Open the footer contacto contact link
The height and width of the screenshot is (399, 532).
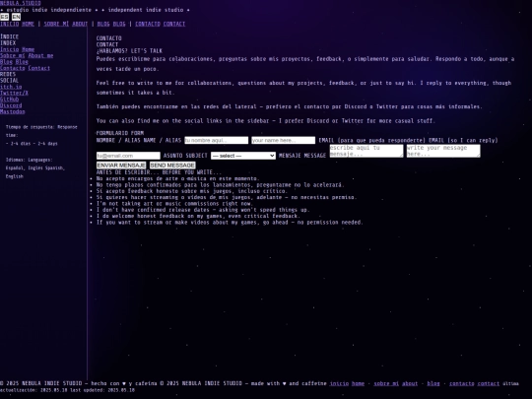(x=474, y=383)
